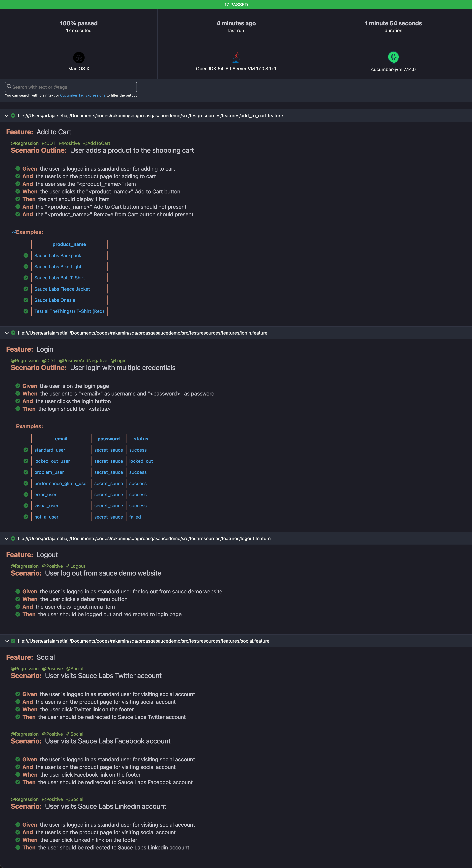
Task: Collapse the add_to_cart.feature section
Action: [6, 116]
